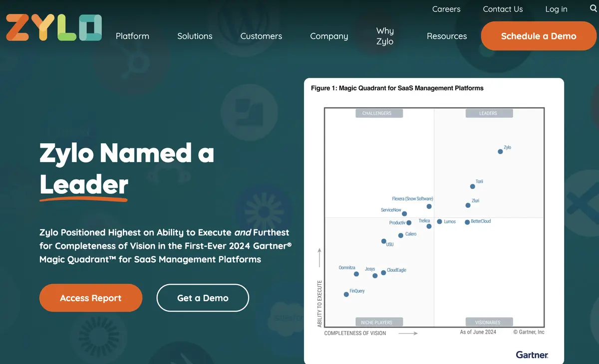Click the search magnifier icon
Screen dimensions: 599x364
pyautogui.click(x=593, y=8)
